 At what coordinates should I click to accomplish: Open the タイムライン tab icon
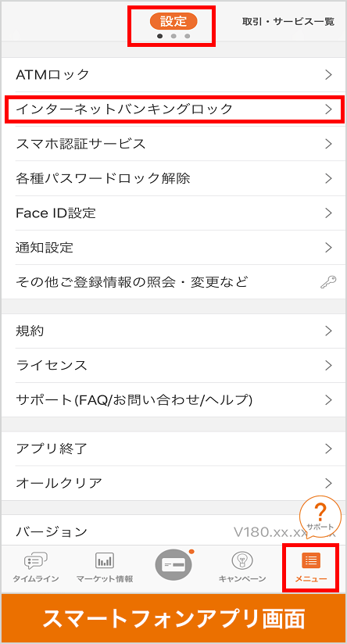point(36,560)
